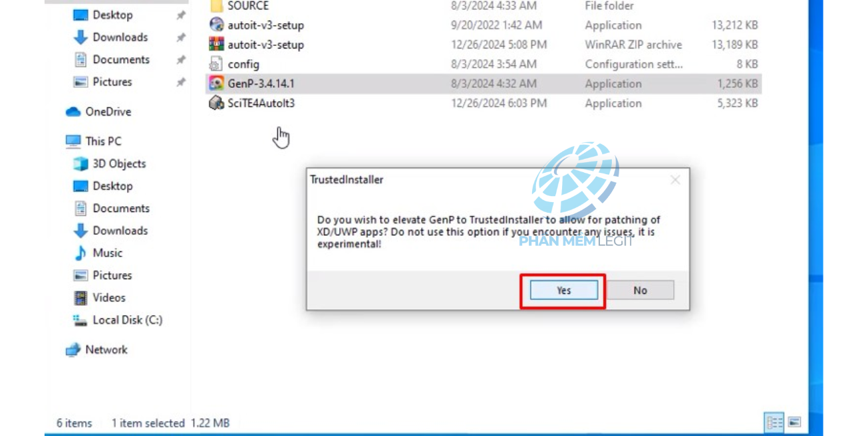Open Network in the navigation pane

point(96,350)
